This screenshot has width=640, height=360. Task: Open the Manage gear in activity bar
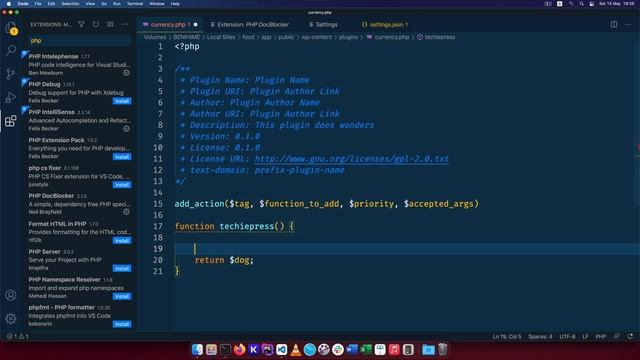tap(11, 318)
